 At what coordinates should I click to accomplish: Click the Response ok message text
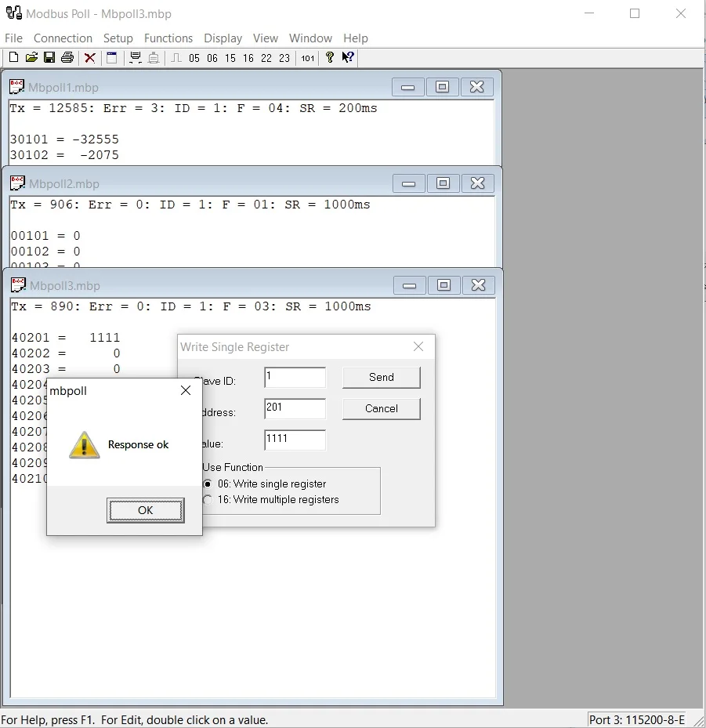click(x=139, y=445)
